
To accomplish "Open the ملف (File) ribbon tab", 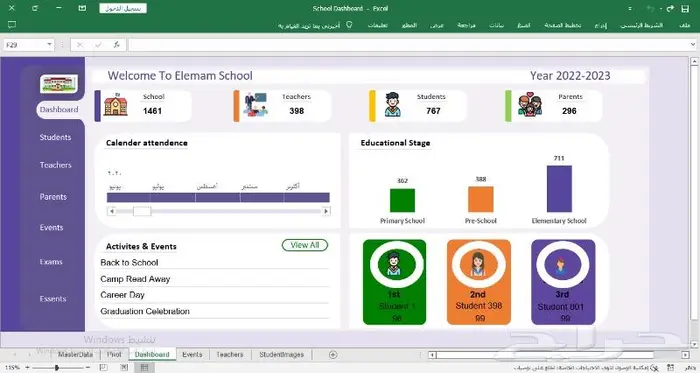I will (684, 25).
